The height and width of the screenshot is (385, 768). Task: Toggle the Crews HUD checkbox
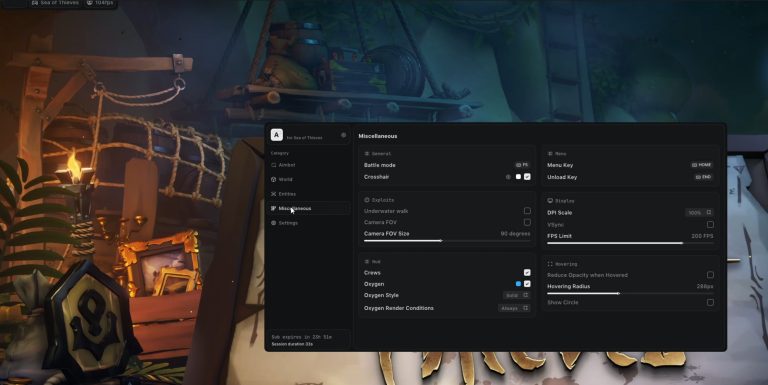(527, 272)
